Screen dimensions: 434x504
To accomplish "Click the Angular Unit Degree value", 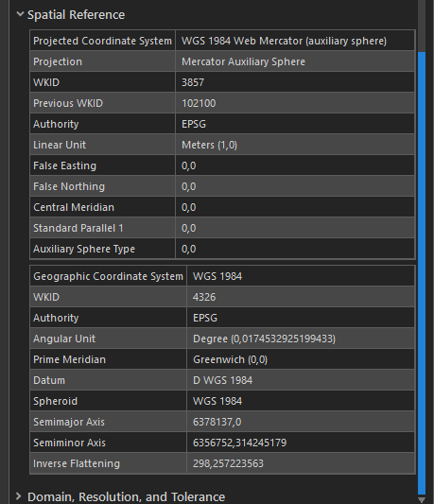I will (264, 339).
